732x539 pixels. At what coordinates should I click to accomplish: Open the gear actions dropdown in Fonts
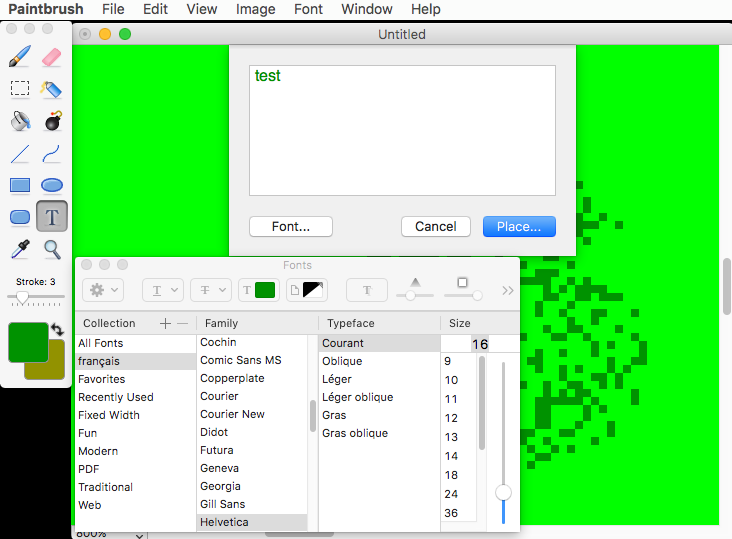[105, 290]
